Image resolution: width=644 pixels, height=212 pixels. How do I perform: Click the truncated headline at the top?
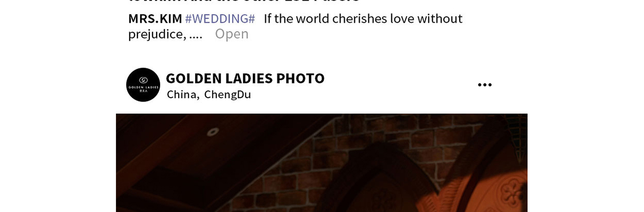pyautogui.click(x=244, y=2)
